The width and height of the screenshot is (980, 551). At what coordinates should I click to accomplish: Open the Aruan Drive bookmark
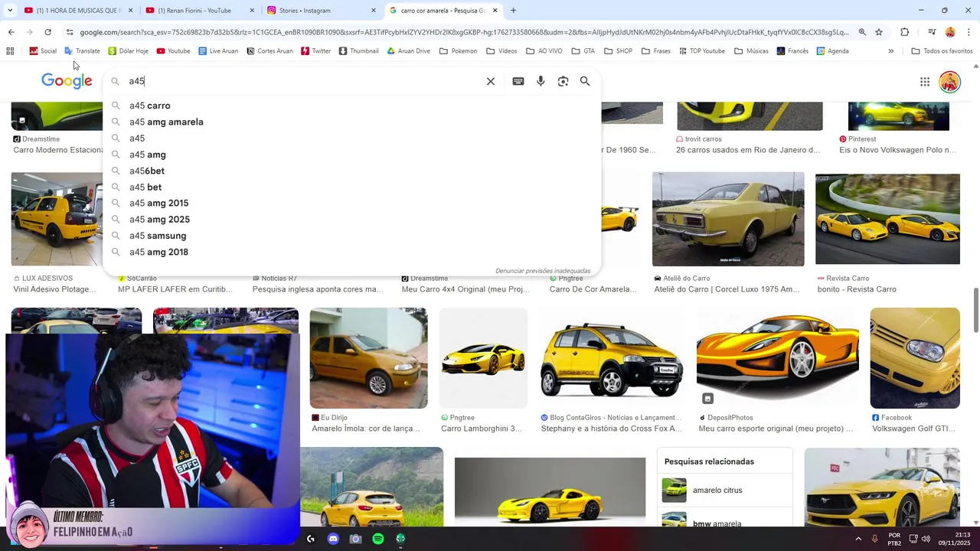pyautogui.click(x=408, y=51)
